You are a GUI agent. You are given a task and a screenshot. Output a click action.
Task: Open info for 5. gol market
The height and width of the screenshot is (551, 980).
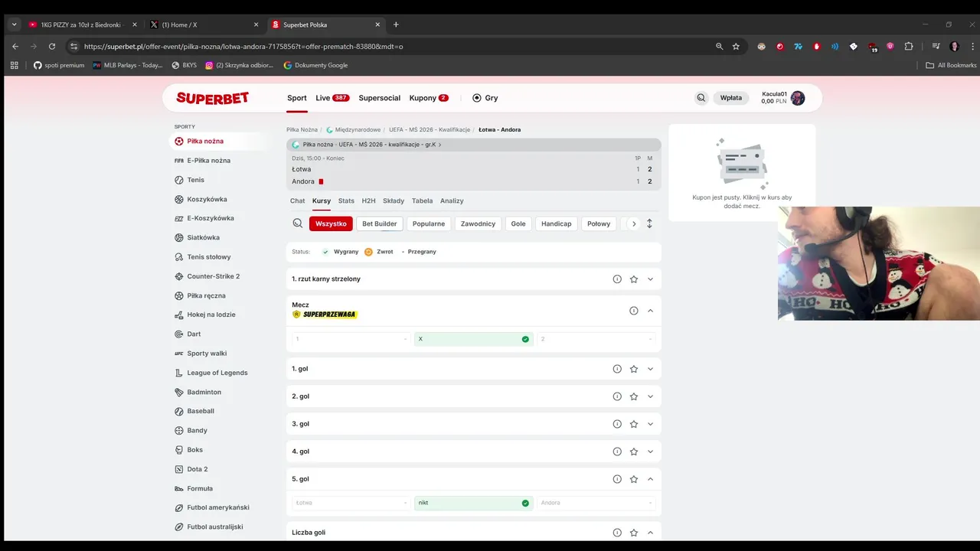click(x=617, y=479)
